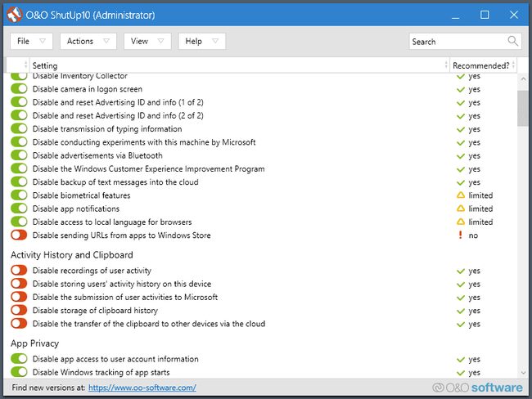The height and width of the screenshot is (399, 532).
Task: Select the 'App Privacy' section heading
Action: coord(34,343)
